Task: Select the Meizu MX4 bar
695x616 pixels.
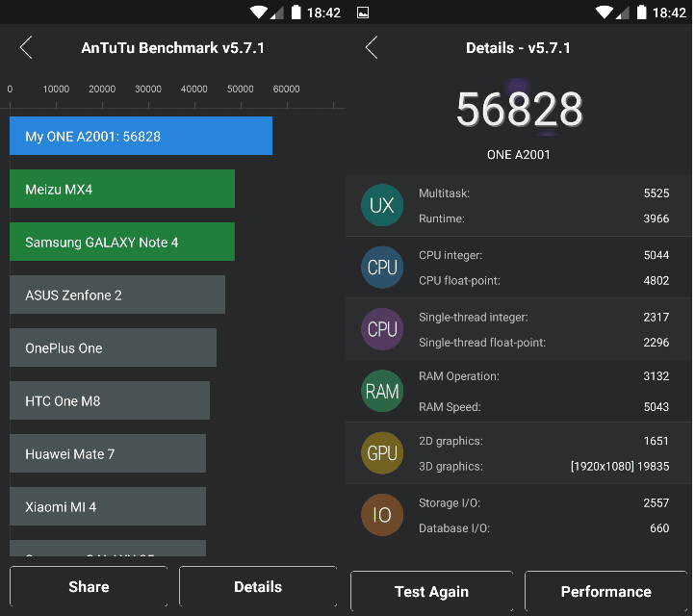Action: (x=122, y=189)
